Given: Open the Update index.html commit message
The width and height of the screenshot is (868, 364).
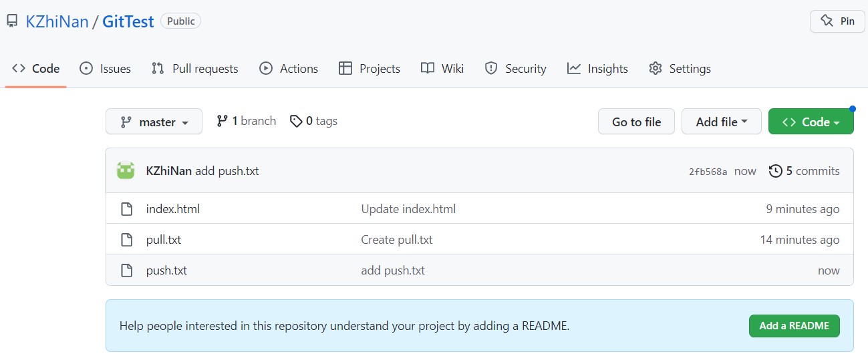Looking at the screenshot, I should [408, 209].
